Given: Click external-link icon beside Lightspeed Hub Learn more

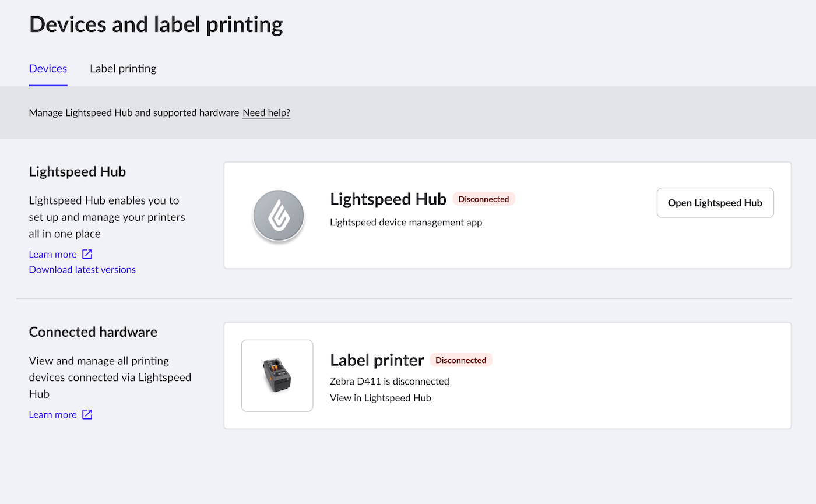Looking at the screenshot, I should click(87, 254).
